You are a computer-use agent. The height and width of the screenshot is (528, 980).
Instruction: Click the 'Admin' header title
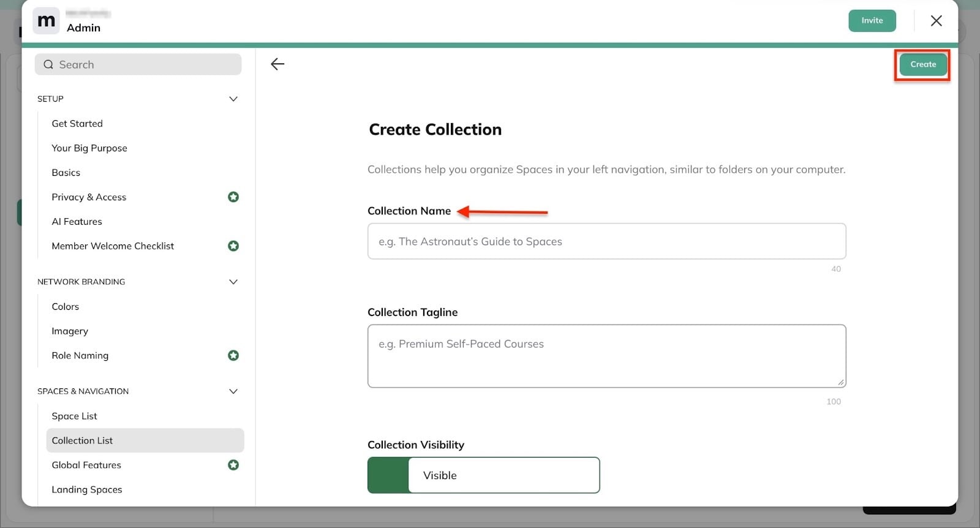pyautogui.click(x=83, y=28)
